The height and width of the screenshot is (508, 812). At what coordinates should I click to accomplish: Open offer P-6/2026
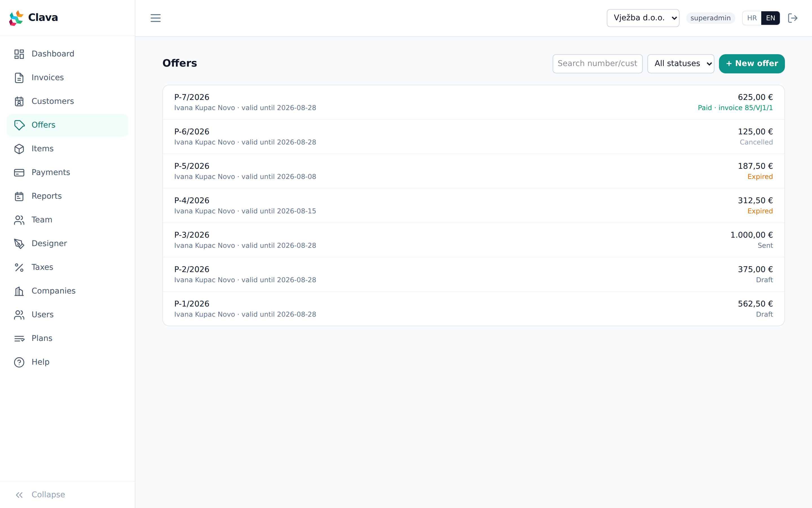pos(473,137)
